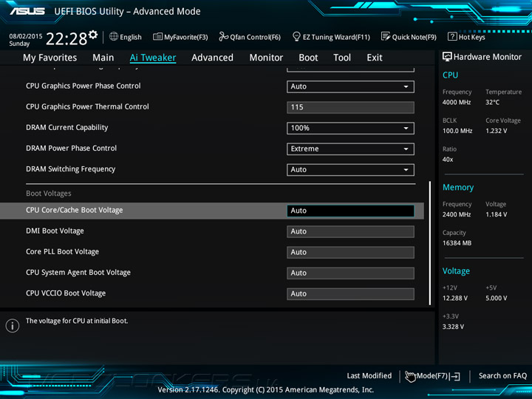Click the Memory Voltage 1.184 V value

tap(497, 214)
